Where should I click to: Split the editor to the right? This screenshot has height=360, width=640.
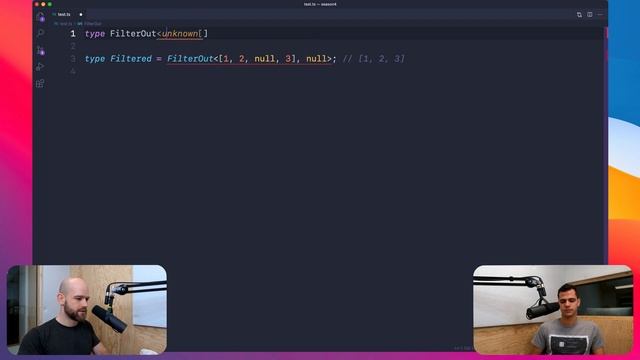590,15
